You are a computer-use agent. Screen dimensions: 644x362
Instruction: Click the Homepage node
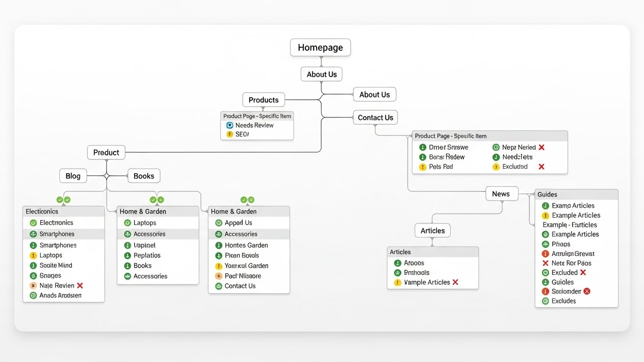320,47
